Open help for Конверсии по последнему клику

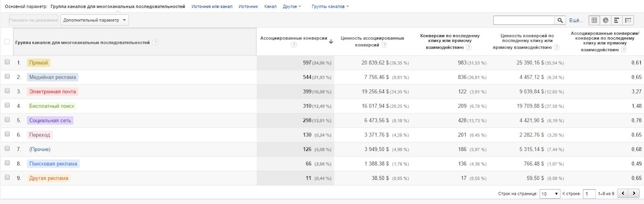point(469,47)
